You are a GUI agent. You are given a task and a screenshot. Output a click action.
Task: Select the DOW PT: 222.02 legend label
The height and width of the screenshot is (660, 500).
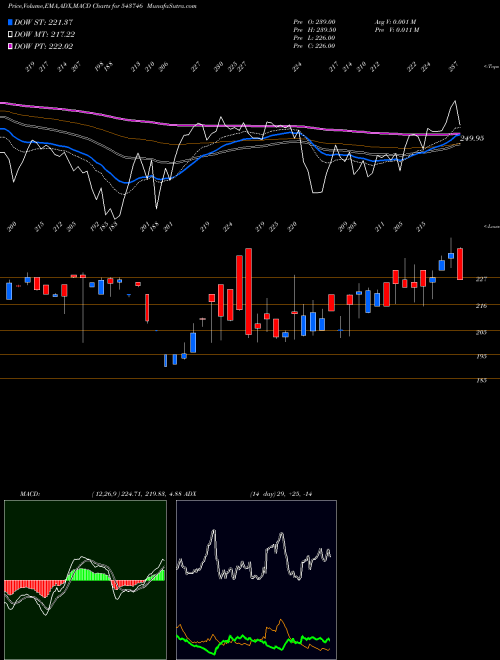coord(44,46)
